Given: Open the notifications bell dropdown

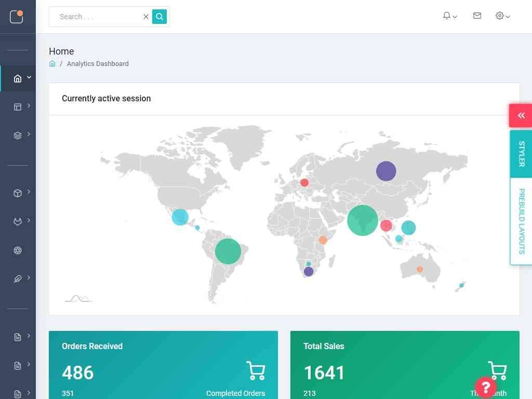Looking at the screenshot, I should 449,16.
